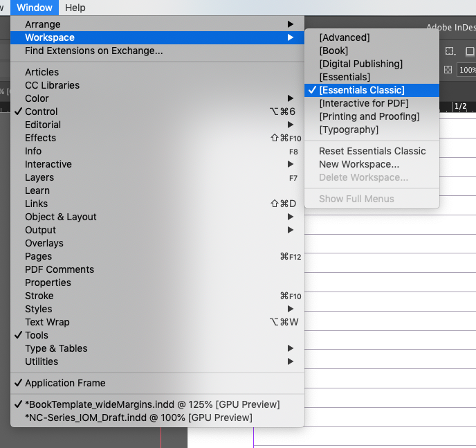The width and height of the screenshot is (476, 448).
Task: Expand the Utilities submenu
Action: coord(157,361)
